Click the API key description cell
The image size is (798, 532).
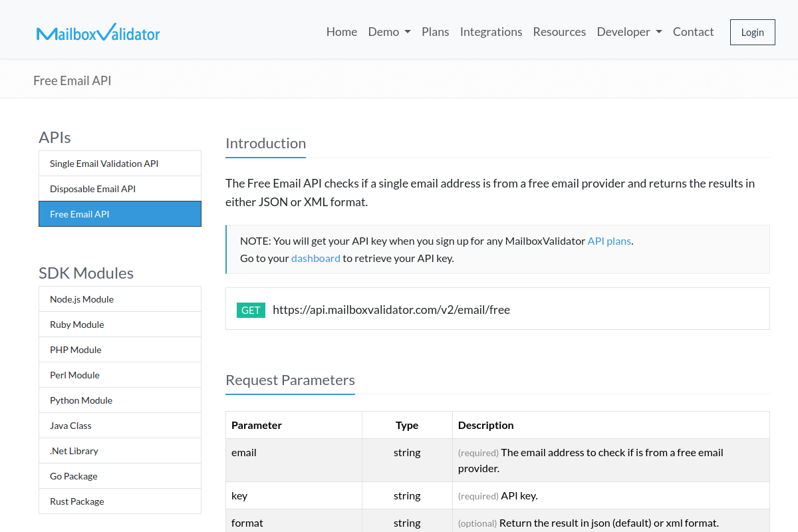[611, 495]
